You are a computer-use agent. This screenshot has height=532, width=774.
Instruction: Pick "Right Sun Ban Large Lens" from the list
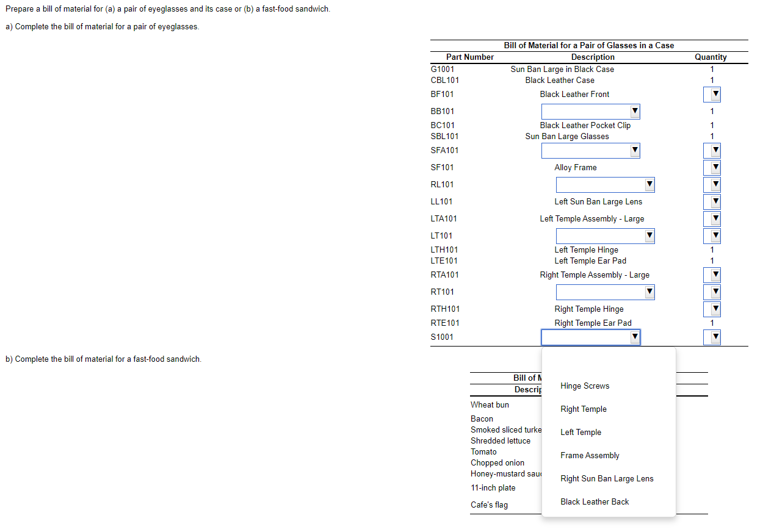click(x=606, y=478)
